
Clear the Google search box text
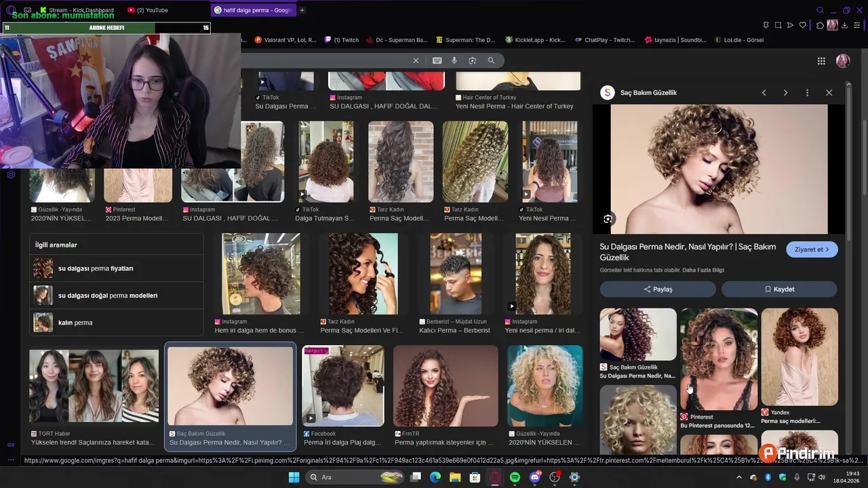[416, 60]
